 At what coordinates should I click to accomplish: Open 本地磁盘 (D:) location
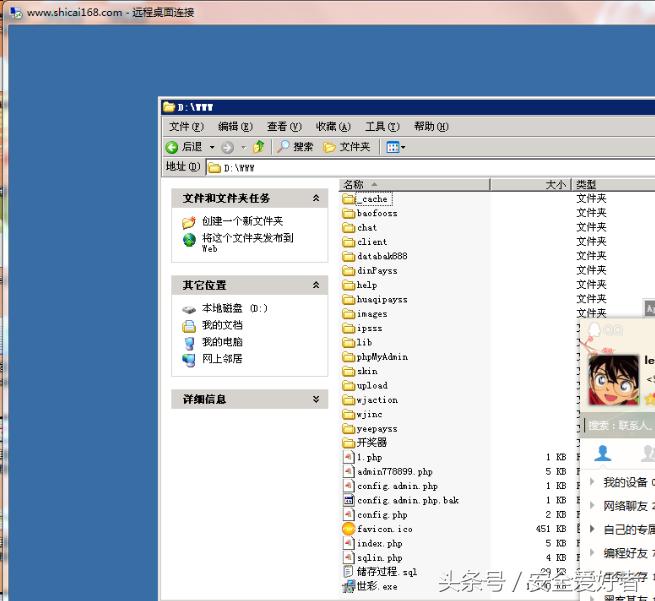[234, 308]
